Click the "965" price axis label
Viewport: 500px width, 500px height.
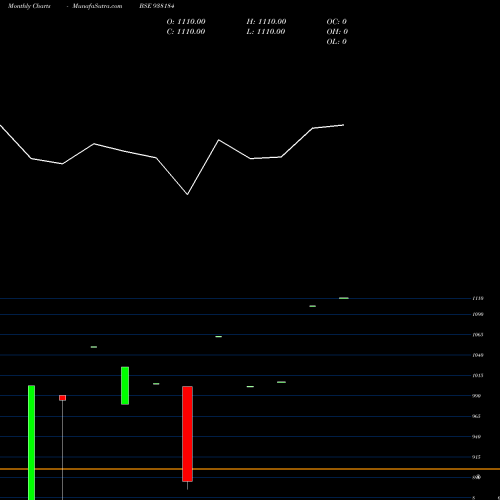[x=476, y=416]
